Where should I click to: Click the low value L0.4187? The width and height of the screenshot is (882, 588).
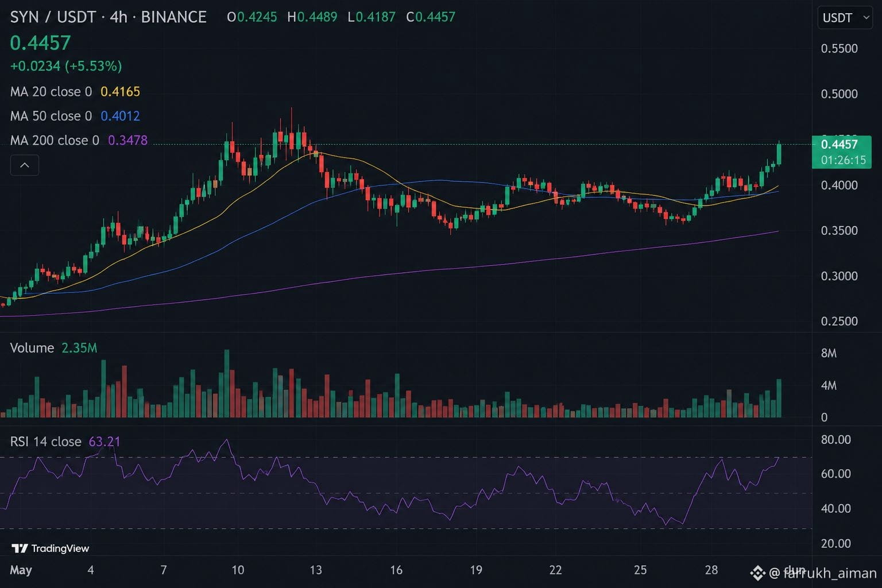[372, 17]
